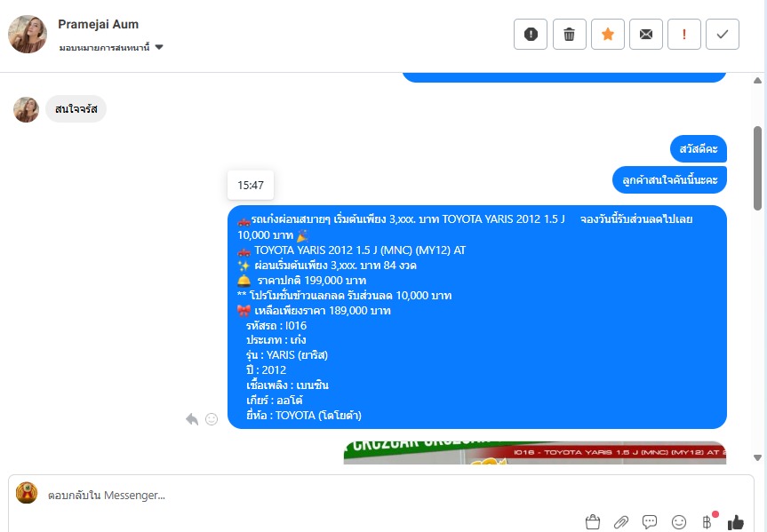767x532 pixels.
Task: Click เกียร์ : ออโต้ line
Action: 275,401
